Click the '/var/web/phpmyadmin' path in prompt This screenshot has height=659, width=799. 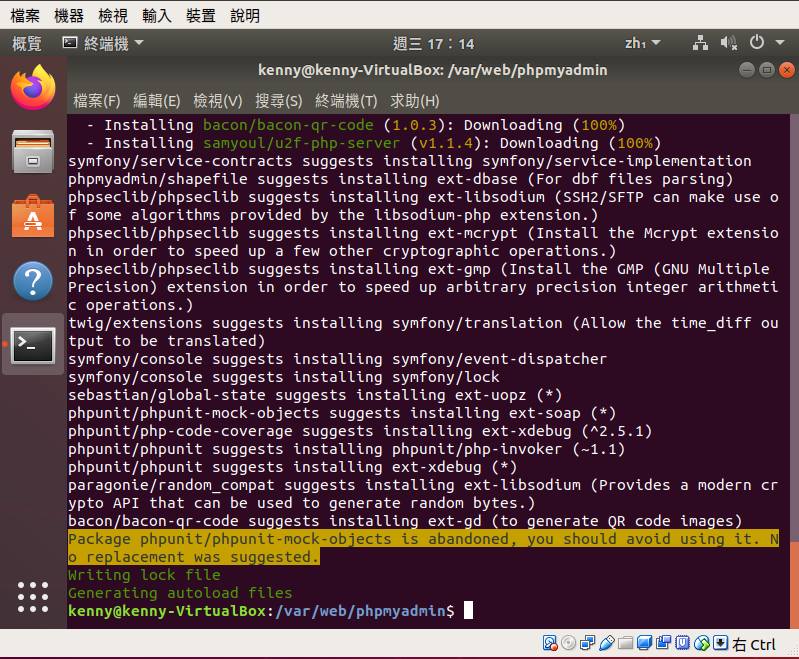[x=360, y=611]
